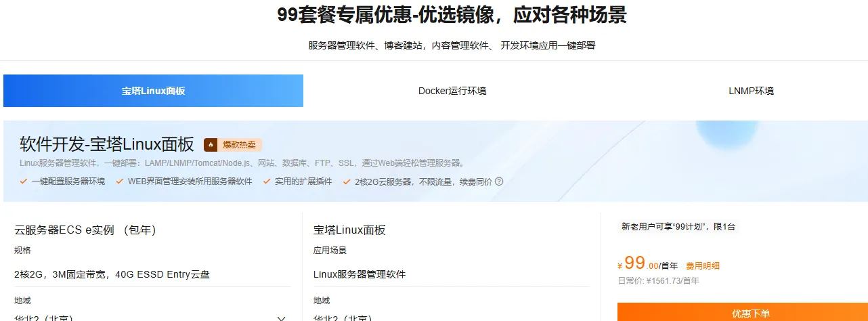Click the WEB界面管理安装所用服务器软件 feature text
Viewport: 868px width, 321px height.
tap(190, 181)
